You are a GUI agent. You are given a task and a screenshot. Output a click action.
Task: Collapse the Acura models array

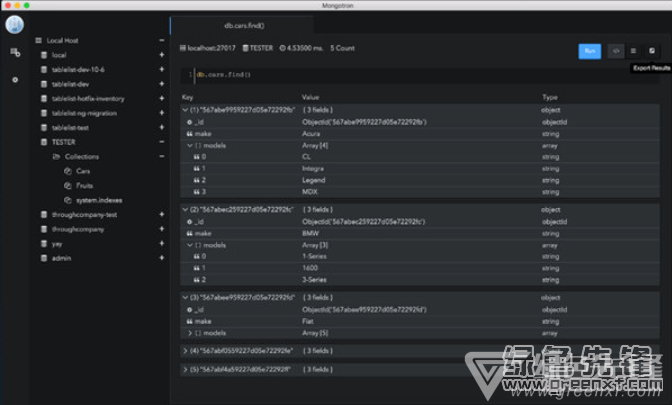tap(190, 146)
